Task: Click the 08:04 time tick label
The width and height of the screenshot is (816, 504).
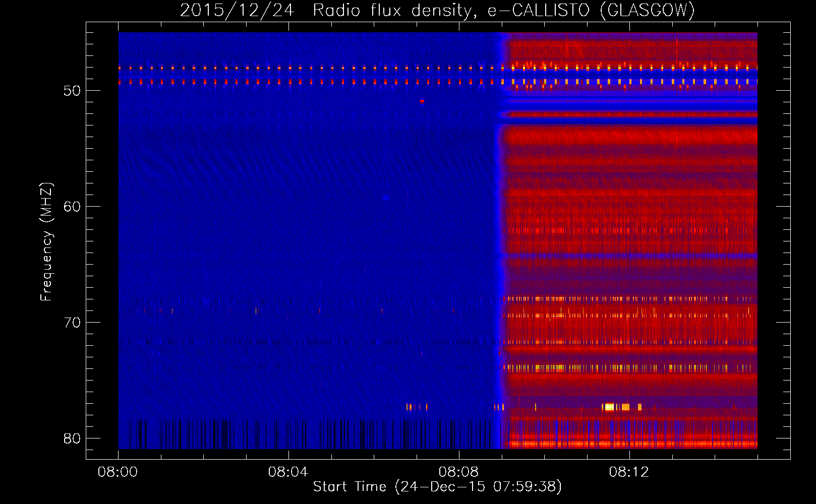Action: (x=288, y=472)
